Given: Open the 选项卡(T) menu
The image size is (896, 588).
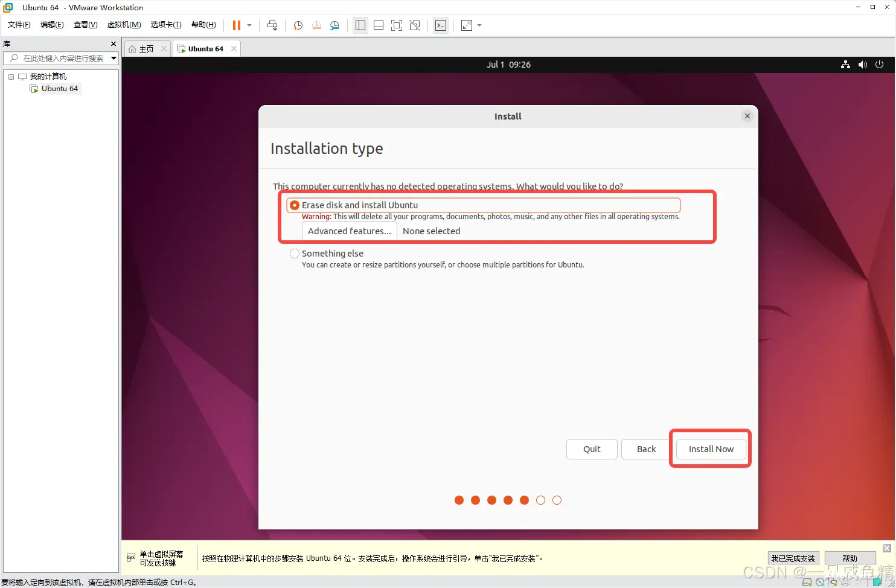Looking at the screenshot, I should coord(166,25).
